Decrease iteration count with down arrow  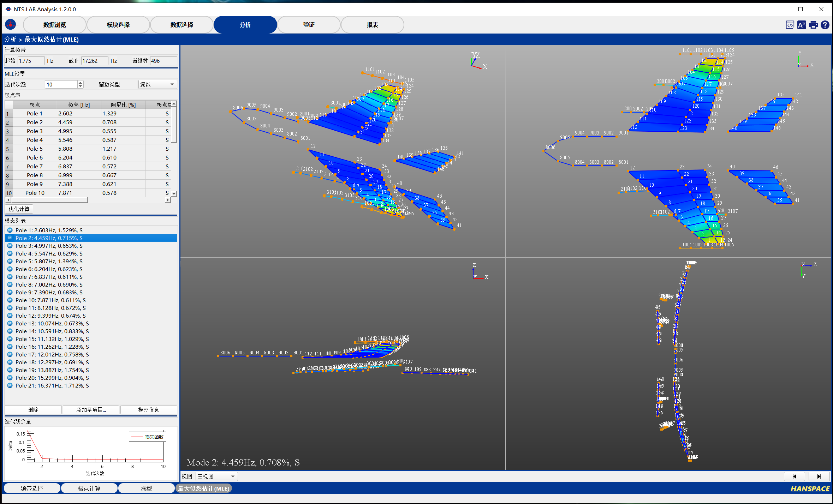81,86
